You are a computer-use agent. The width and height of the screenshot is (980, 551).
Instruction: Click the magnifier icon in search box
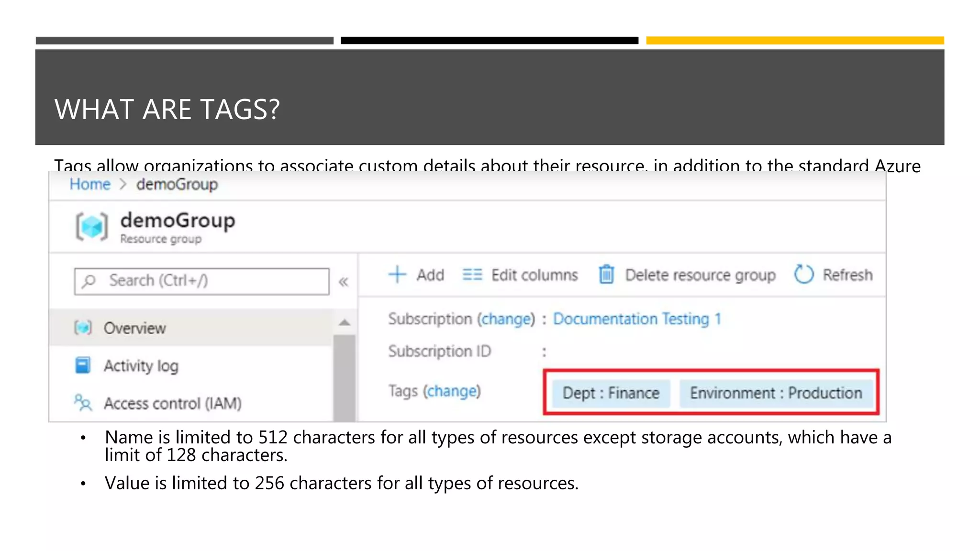click(89, 281)
